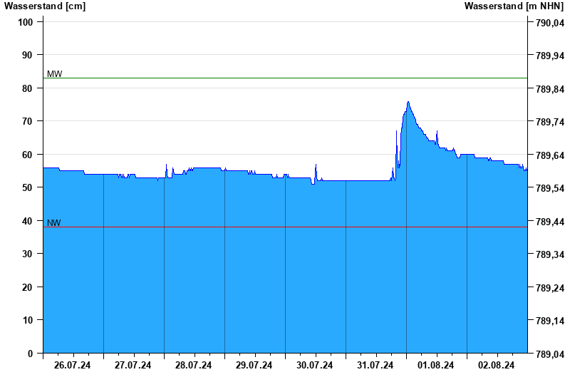
Task: Click the NW line label
Action: coord(54,223)
